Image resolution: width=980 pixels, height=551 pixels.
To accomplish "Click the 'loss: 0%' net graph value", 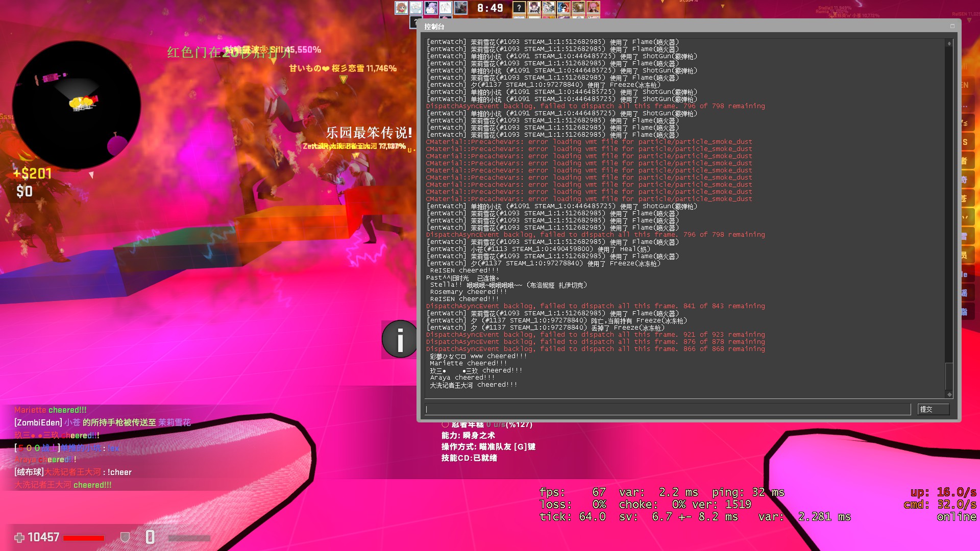I will tap(573, 505).
